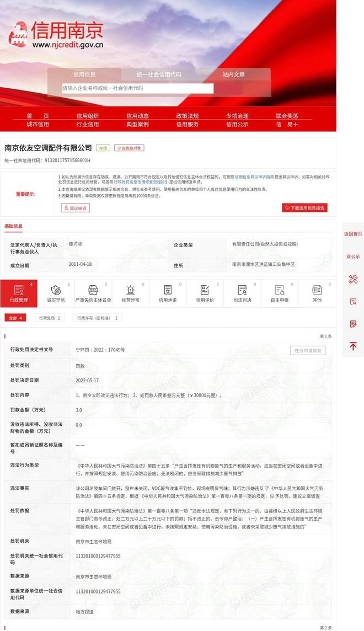This screenshot has width=364, height=631.
Task: Select the 行政处罚 2 filter tab
Action: pyautogui.click(x=50, y=318)
